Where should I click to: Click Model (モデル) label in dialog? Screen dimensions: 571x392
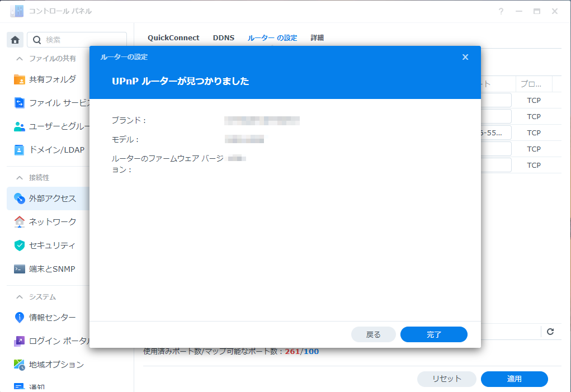[x=125, y=140]
